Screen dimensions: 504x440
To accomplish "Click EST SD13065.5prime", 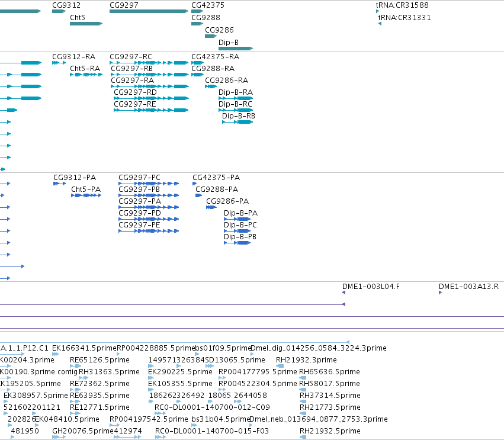I will [235, 360].
